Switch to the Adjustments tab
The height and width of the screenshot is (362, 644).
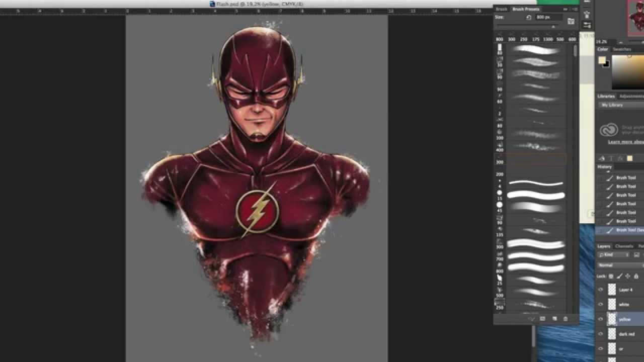click(x=631, y=96)
